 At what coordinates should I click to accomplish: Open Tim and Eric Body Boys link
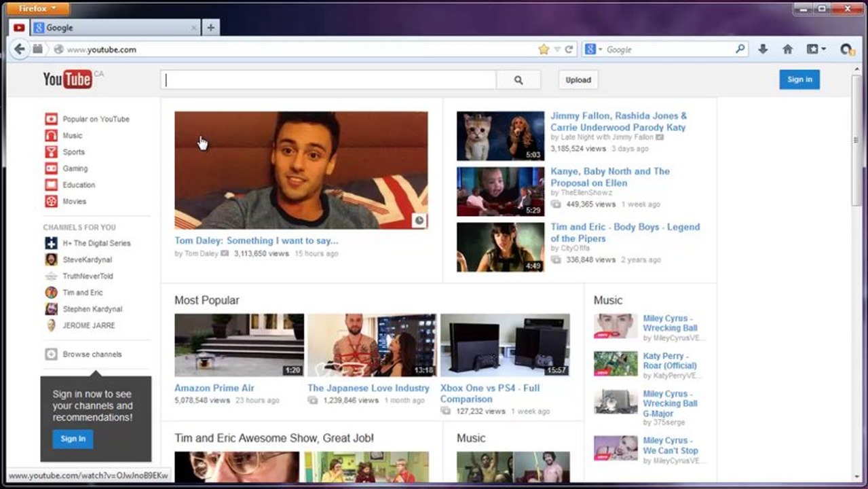tap(625, 233)
